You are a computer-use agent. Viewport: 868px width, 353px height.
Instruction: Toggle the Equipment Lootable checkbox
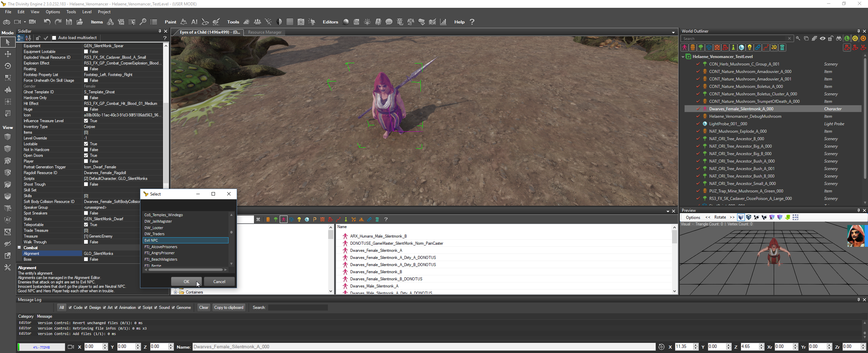(x=86, y=52)
